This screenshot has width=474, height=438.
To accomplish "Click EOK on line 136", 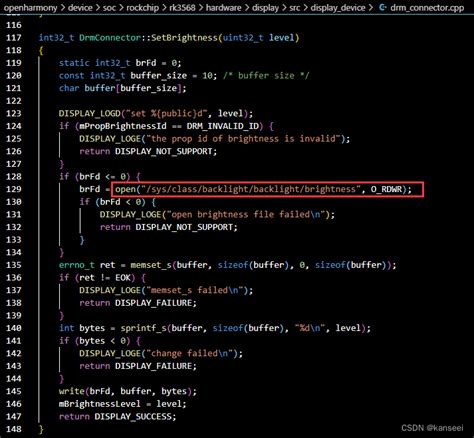I will [x=123, y=278].
